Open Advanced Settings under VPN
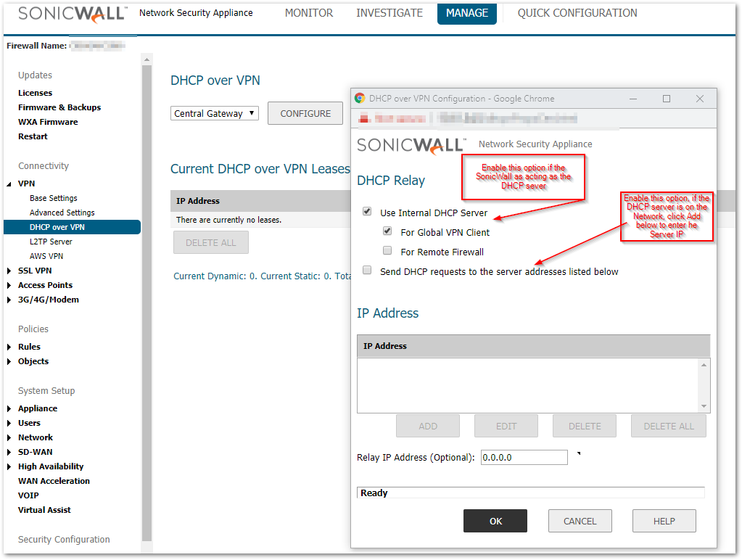This screenshot has height=560, width=742. pos(62,213)
